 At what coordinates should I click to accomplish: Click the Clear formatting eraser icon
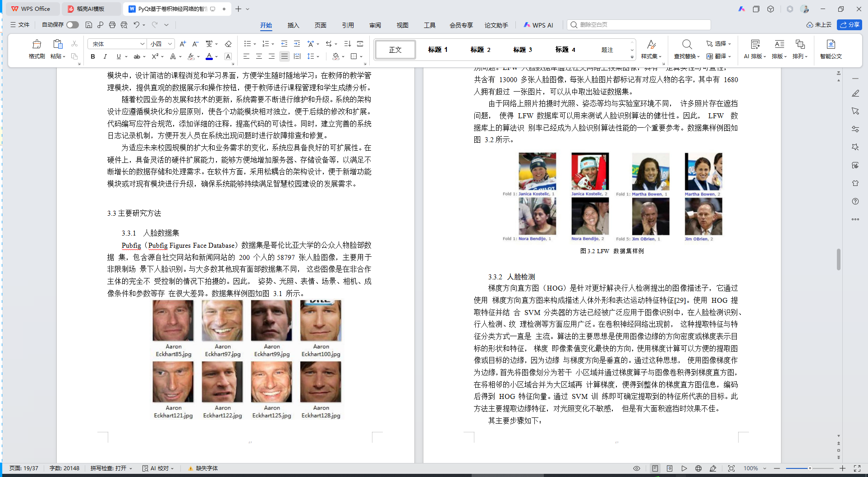pos(228,44)
